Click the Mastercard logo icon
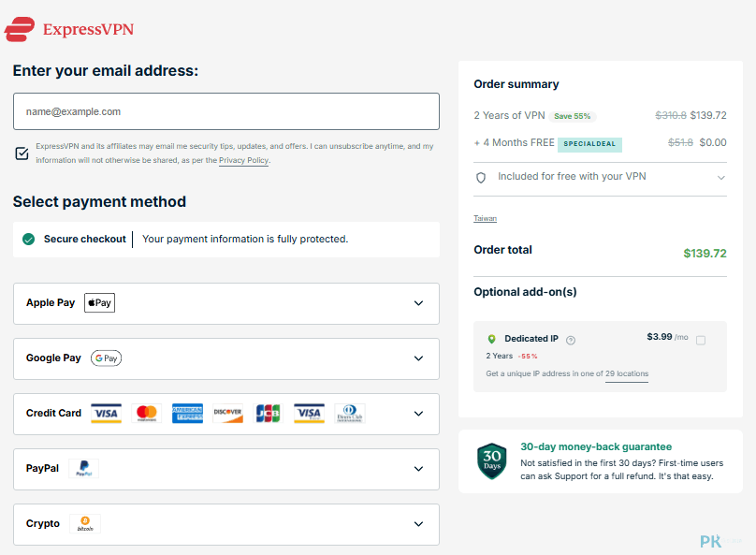 click(147, 414)
